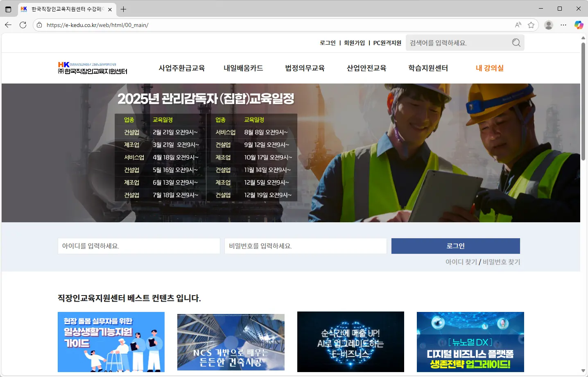Open 내일배움카드 menu
588x377 pixels.
click(243, 68)
